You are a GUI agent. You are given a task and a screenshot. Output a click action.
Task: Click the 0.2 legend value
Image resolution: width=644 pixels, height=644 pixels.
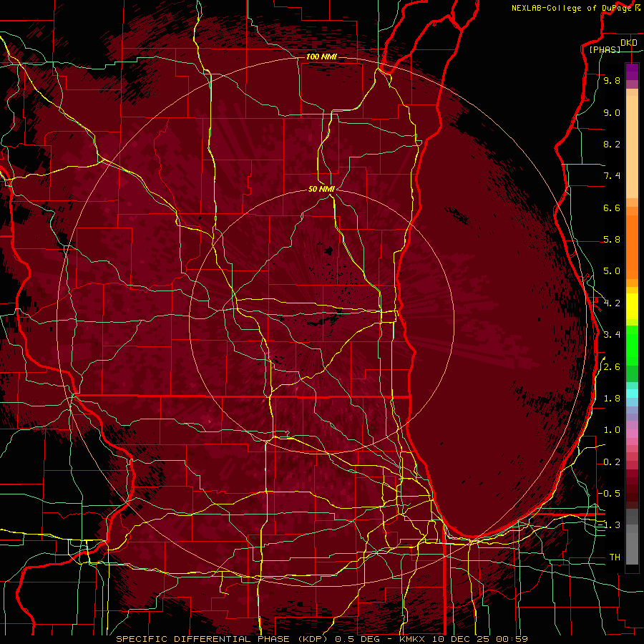pyautogui.click(x=612, y=462)
